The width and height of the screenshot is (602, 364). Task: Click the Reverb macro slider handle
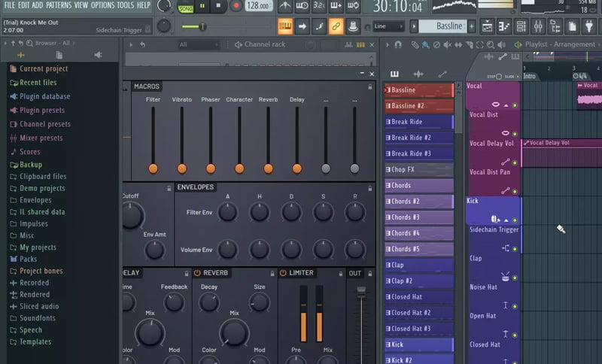(x=268, y=168)
